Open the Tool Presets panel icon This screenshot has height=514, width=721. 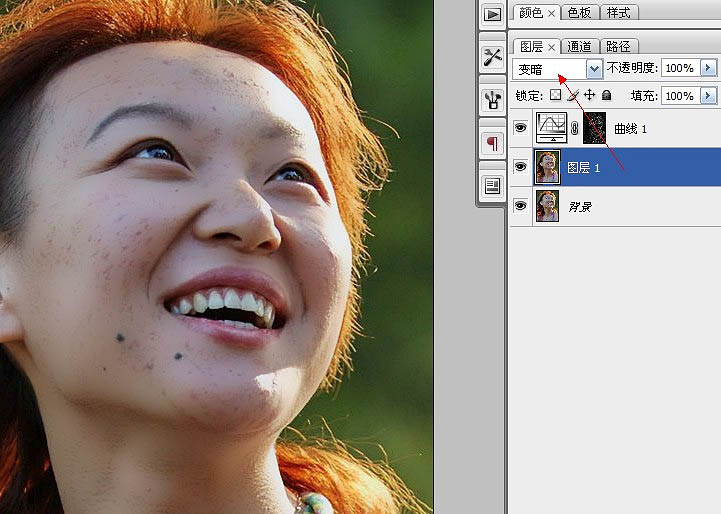(x=492, y=57)
